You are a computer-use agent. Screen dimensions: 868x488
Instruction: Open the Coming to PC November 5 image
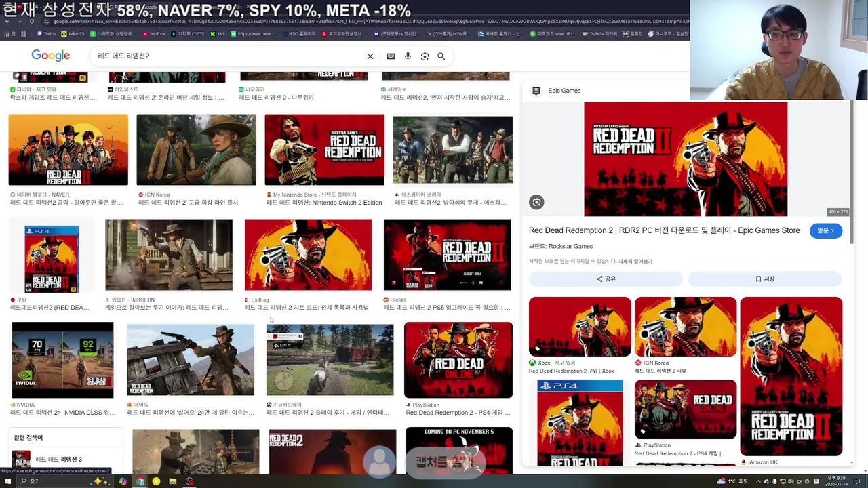pos(459,449)
